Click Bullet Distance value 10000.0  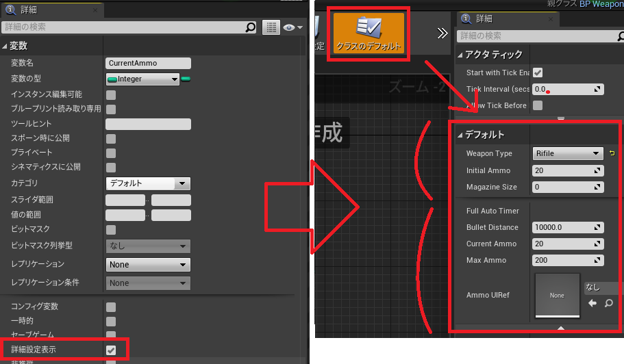click(549, 227)
